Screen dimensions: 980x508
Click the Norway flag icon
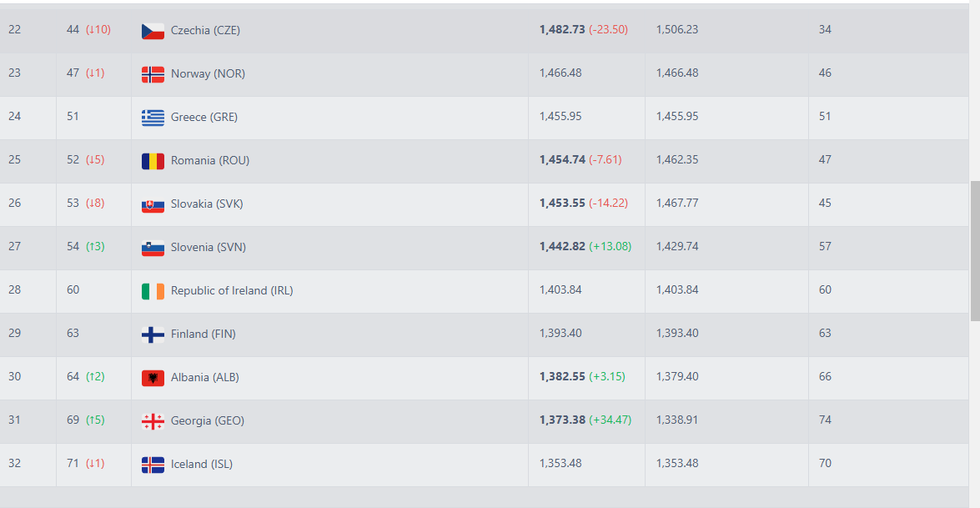point(153,74)
